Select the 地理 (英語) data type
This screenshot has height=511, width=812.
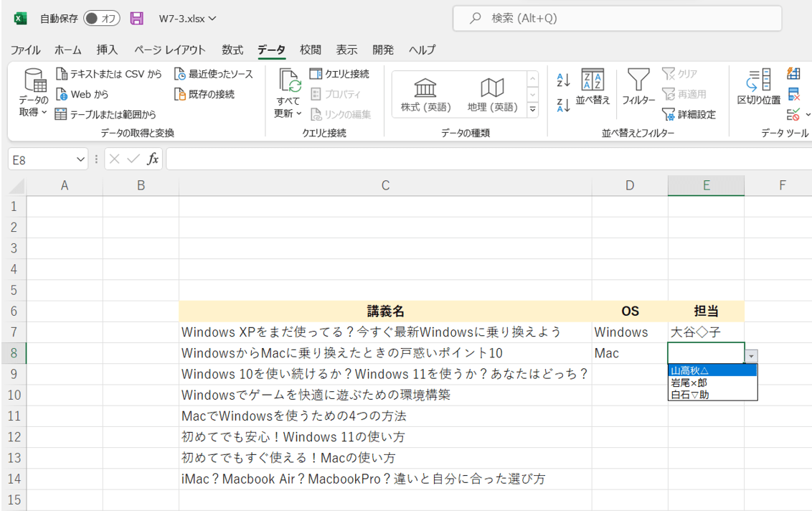tap(493, 95)
